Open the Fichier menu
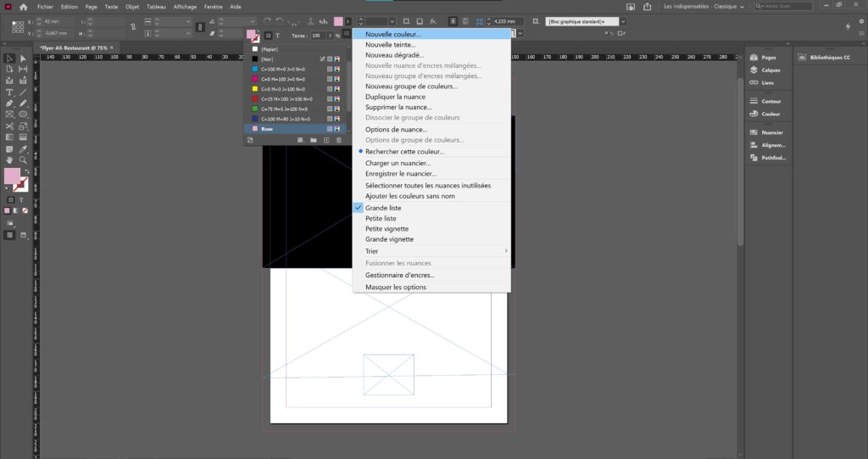This screenshot has width=868, height=459. 46,7
